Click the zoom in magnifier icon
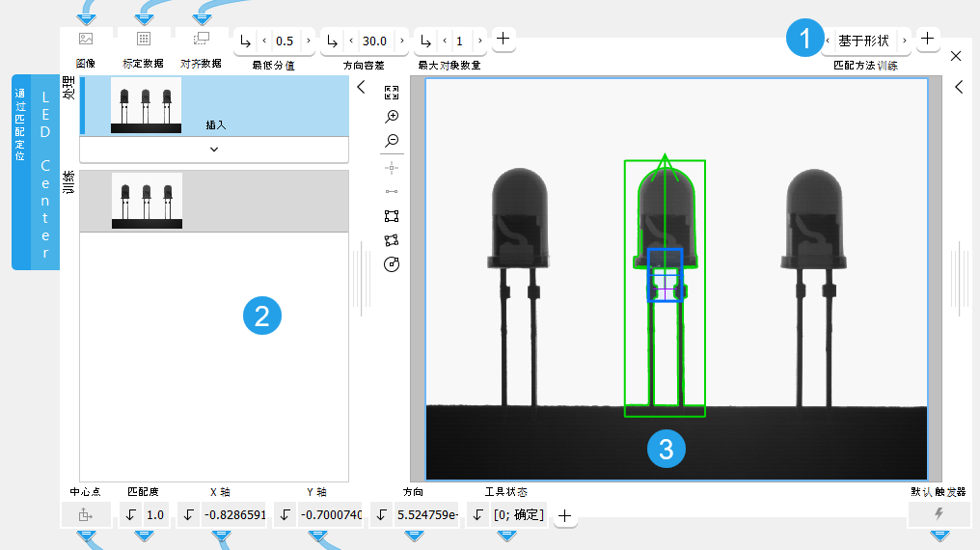The height and width of the screenshot is (550, 980). click(392, 117)
